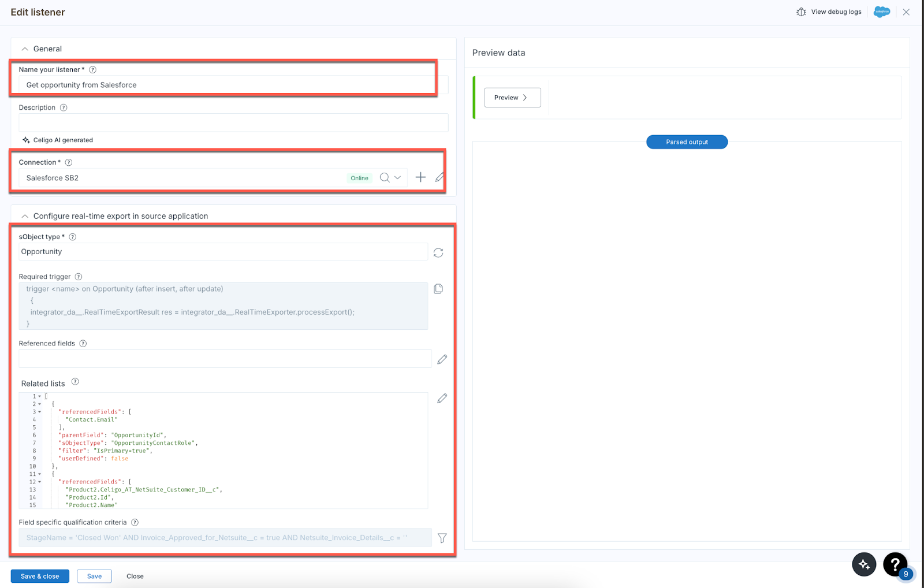Open the help question mark widget

(895, 564)
